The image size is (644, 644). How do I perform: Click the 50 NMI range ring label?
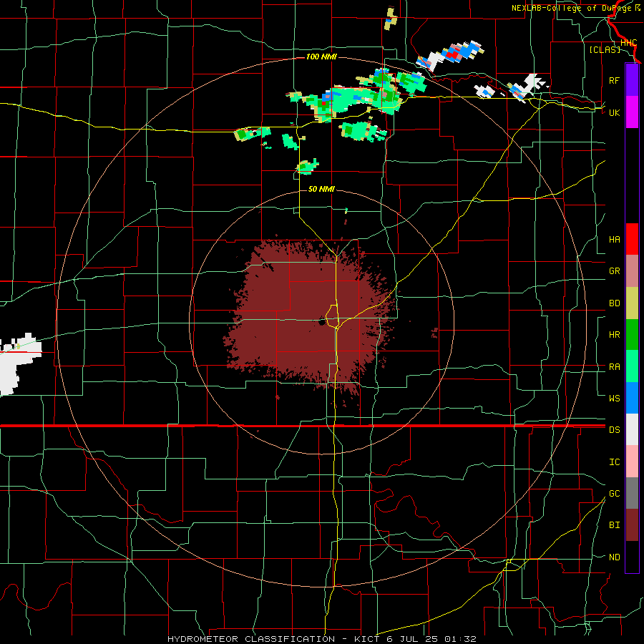(321, 189)
